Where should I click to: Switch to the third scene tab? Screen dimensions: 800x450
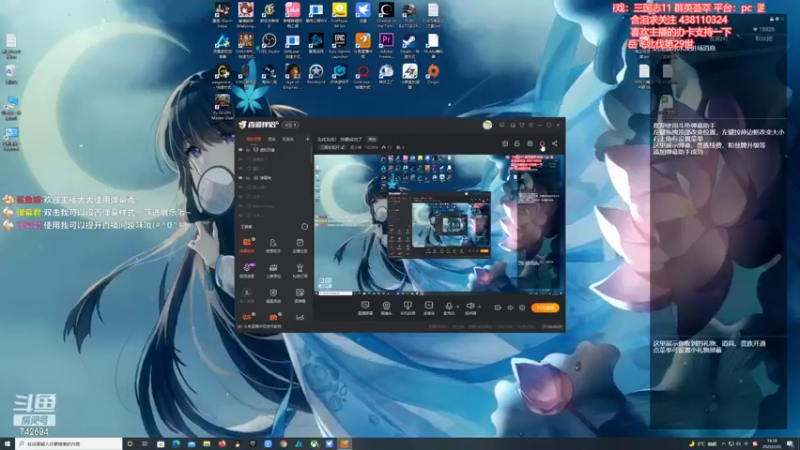tap(288, 139)
